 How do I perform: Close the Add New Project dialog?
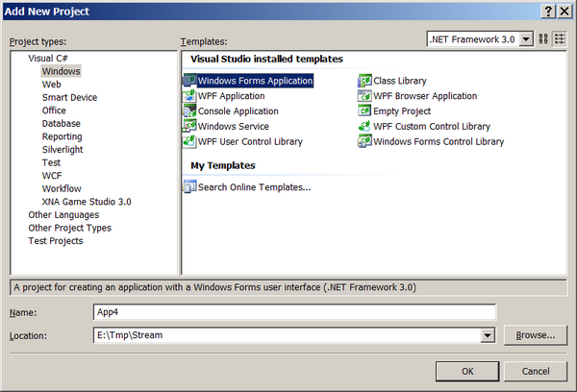pos(564,12)
